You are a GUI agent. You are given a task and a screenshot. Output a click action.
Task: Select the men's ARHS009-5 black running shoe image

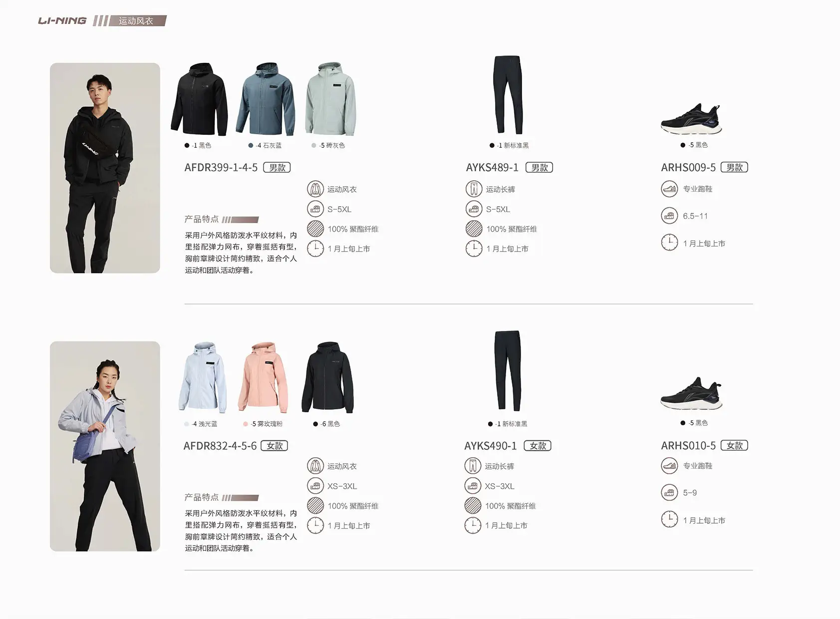coord(692,119)
